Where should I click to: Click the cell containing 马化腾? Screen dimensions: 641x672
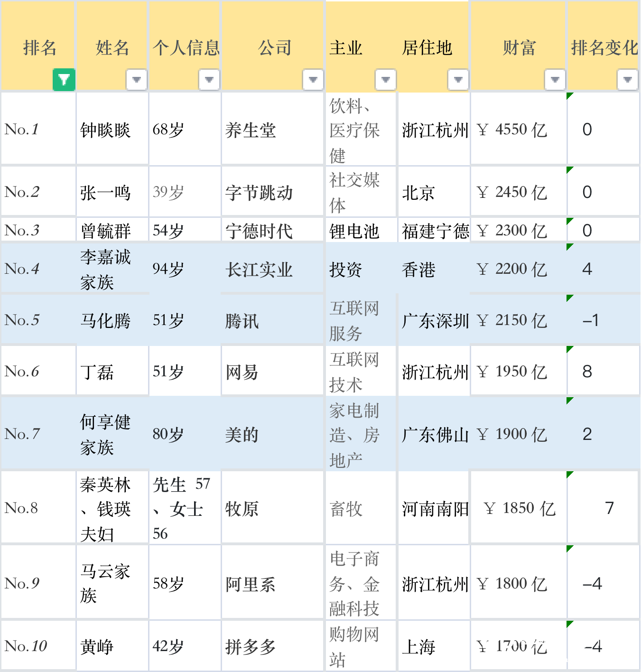click(112, 320)
